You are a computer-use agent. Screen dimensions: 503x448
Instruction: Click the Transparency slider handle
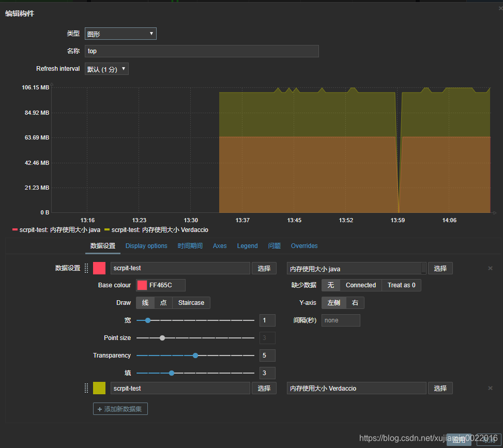tap(195, 356)
